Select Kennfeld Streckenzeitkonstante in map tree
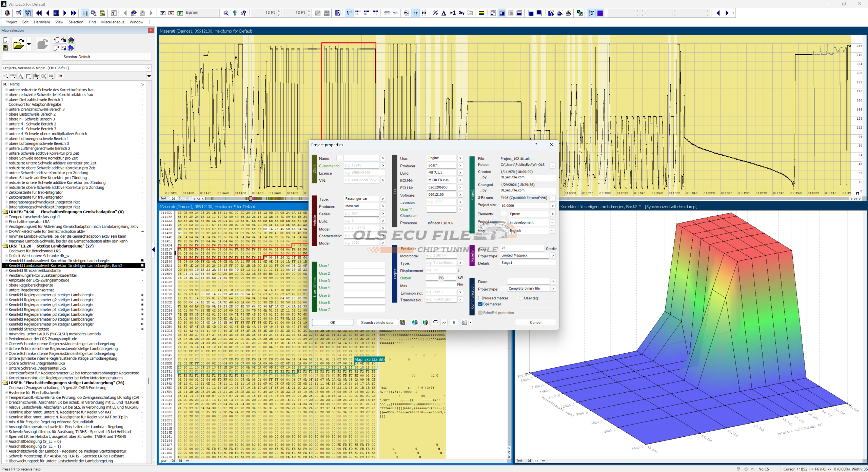This screenshot has width=868, height=472. [x=35, y=271]
